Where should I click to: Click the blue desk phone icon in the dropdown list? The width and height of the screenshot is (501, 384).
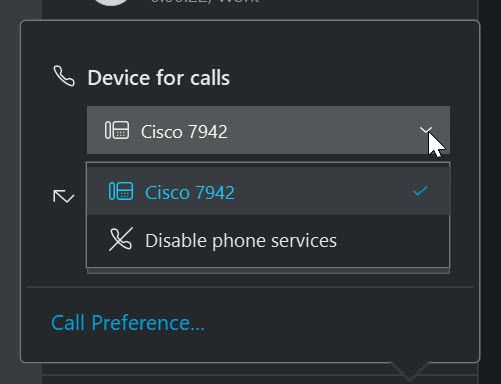tap(121, 191)
